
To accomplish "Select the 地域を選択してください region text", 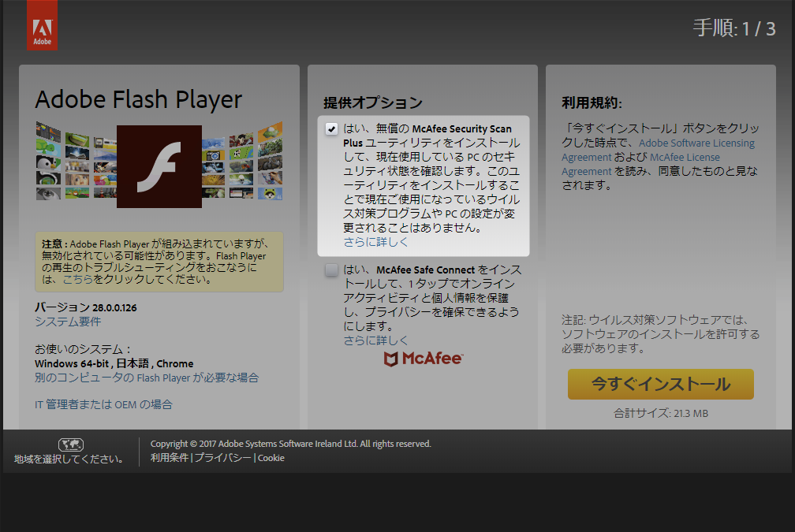I will [69, 459].
